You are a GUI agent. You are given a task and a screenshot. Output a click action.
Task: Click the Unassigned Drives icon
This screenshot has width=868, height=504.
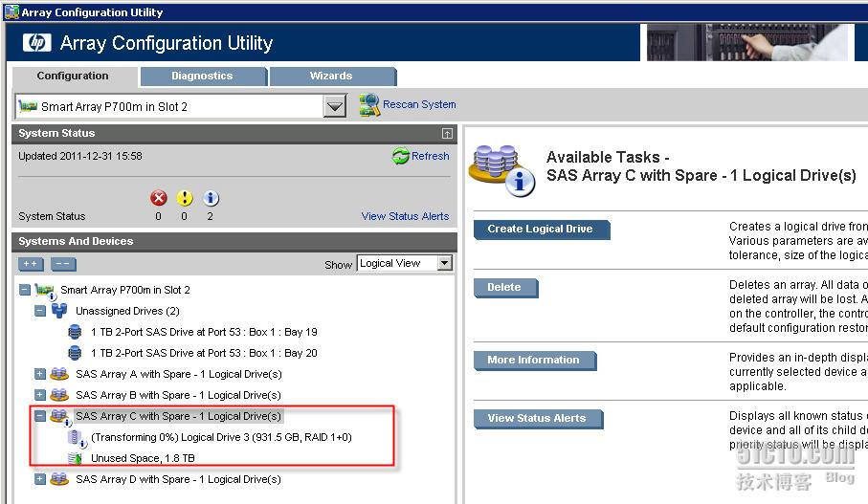[59, 311]
